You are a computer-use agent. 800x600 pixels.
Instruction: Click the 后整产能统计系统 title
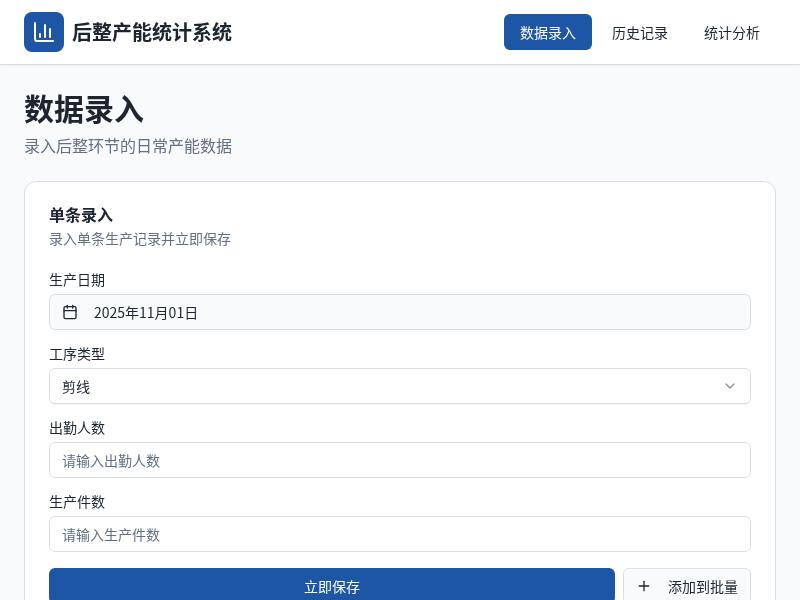(x=151, y=32)
